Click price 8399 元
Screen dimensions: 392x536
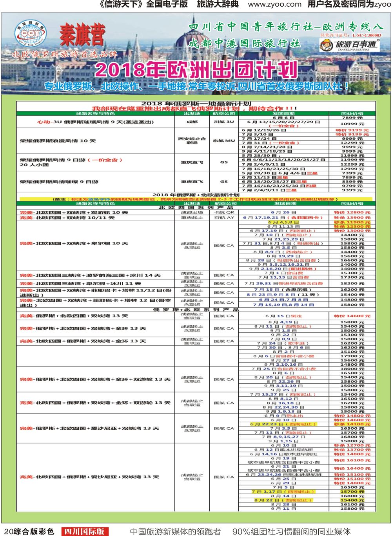352,182
